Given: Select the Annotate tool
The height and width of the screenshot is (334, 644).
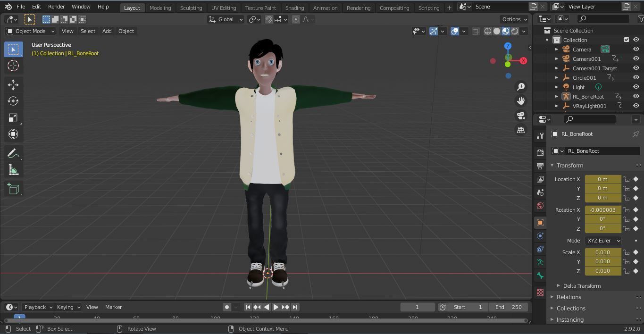Looking at the screenshot, I should point(13,153).
